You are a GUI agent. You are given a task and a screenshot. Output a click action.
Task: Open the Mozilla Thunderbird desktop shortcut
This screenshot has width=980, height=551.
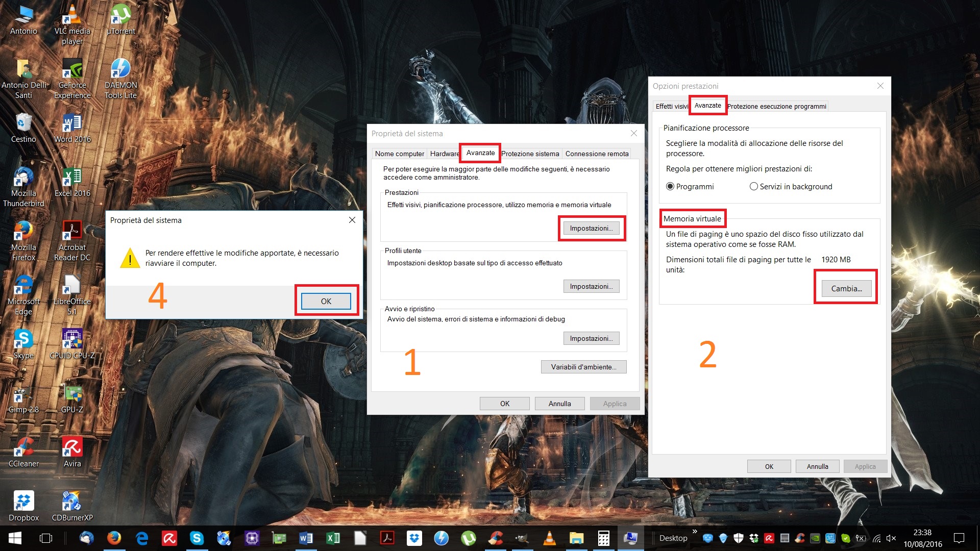pyautogui.click(x=23, y=187)
